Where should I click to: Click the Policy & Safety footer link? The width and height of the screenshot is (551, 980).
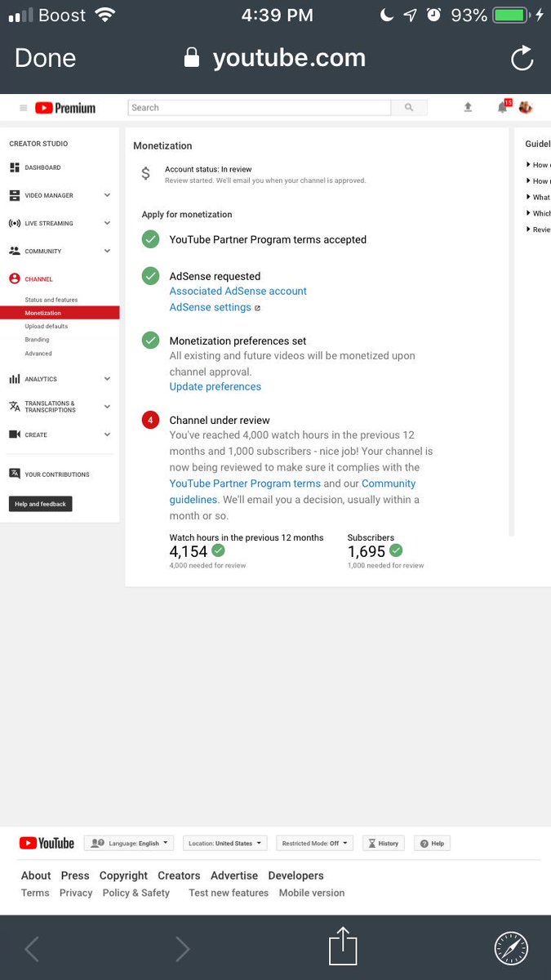click(136, 893)
